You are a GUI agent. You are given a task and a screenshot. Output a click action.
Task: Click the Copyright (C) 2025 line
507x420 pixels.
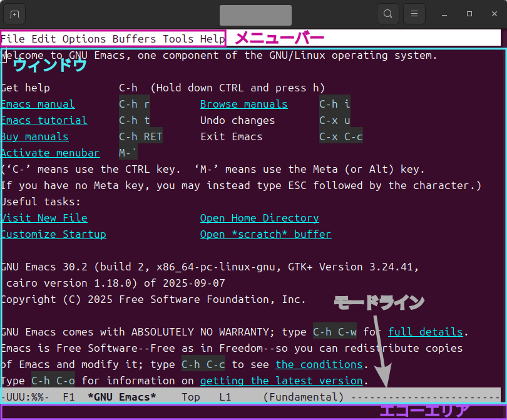[x=153, y=299]
